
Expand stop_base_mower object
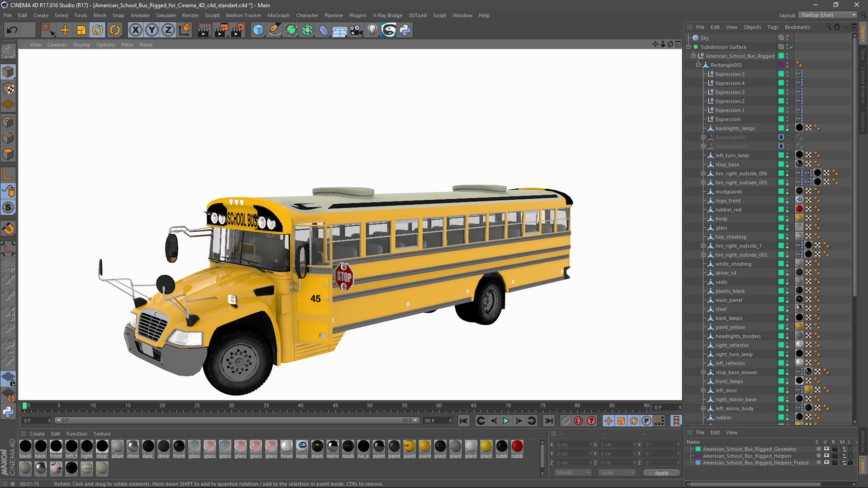703,372
